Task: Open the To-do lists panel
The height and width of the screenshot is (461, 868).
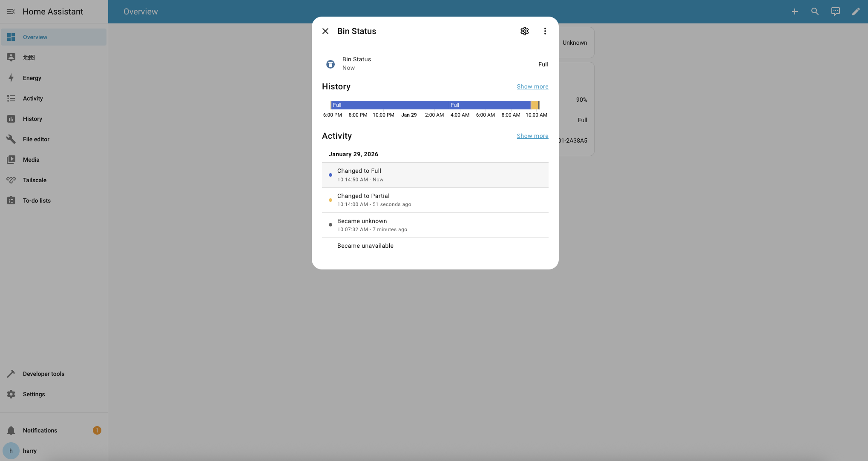Action: point(37,200)
